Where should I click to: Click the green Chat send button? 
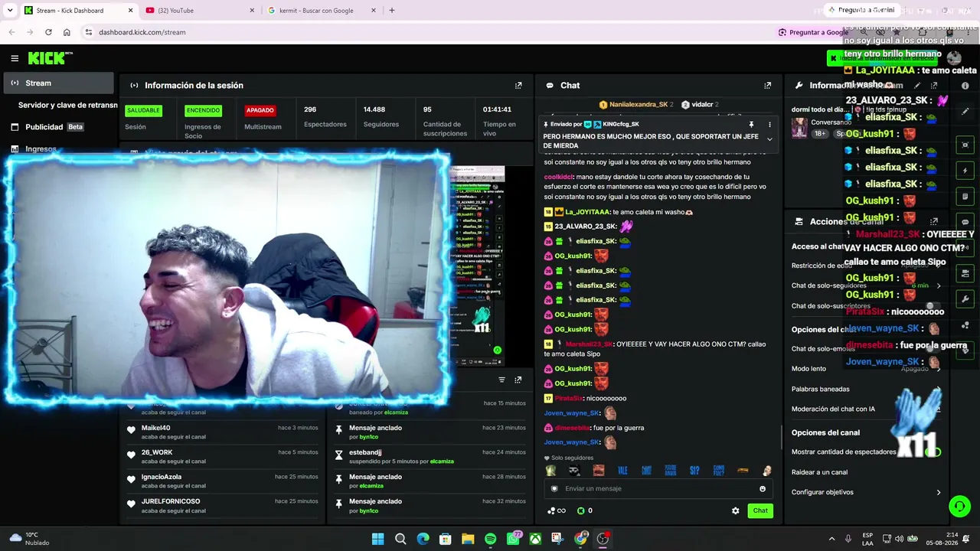[x=760, y=510]
